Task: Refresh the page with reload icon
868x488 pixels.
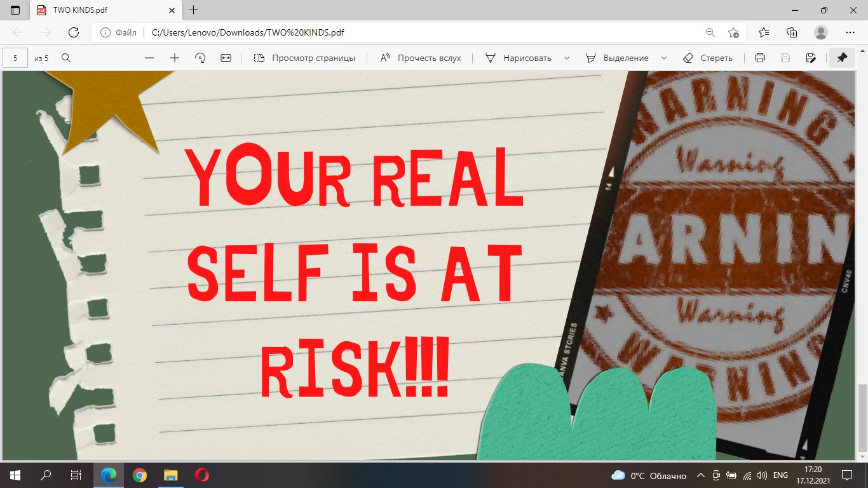Action: [74, 32]
